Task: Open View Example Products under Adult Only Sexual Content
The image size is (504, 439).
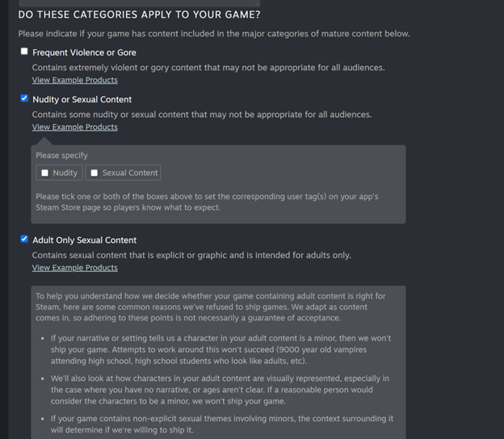Action: (x=74, y=267)
